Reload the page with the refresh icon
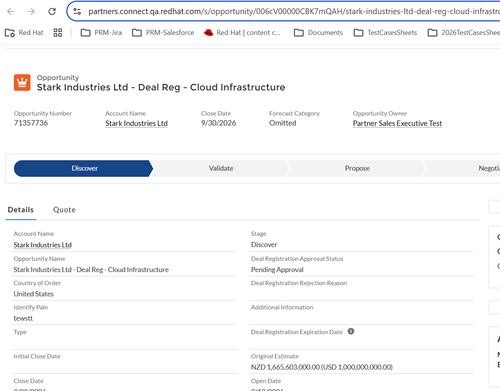 (52, 12)
